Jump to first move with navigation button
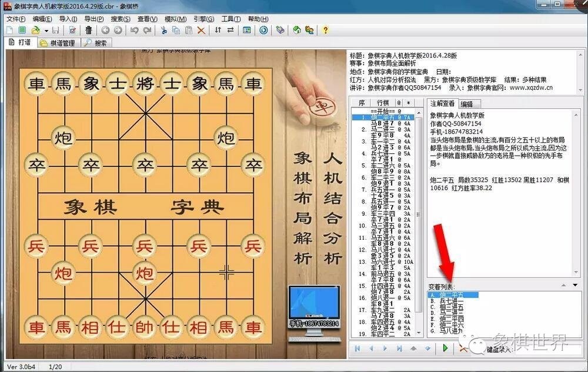This screenshot has height=372, width=588. pyautogui.click(x=357, y=348)
